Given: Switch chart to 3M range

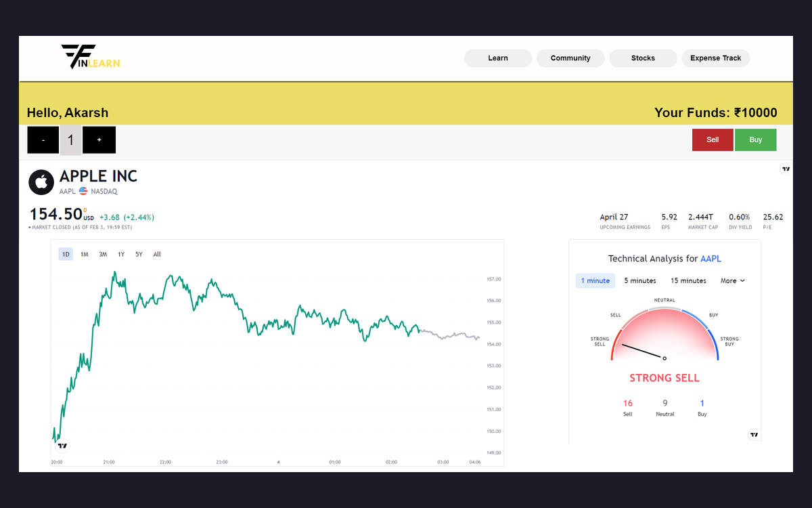Looking at the screenshot, I should (x=103, y=255).
